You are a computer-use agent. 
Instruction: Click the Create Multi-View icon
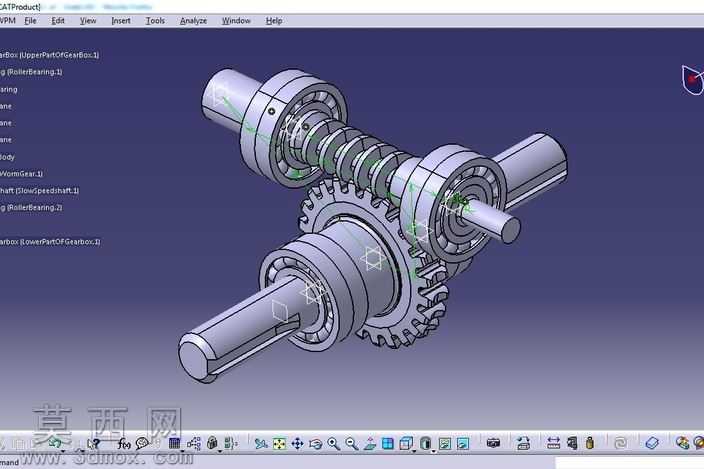(387, 444)
